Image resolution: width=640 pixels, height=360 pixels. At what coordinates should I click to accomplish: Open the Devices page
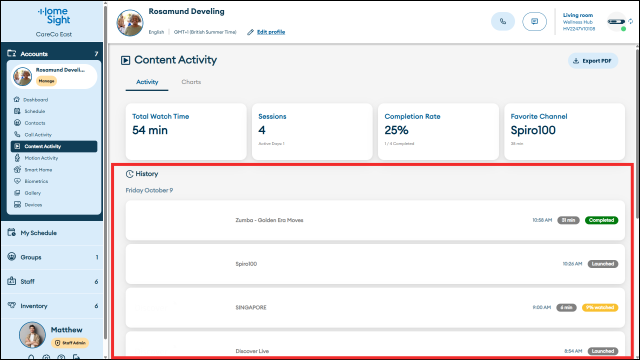click(x=33, y=205)
